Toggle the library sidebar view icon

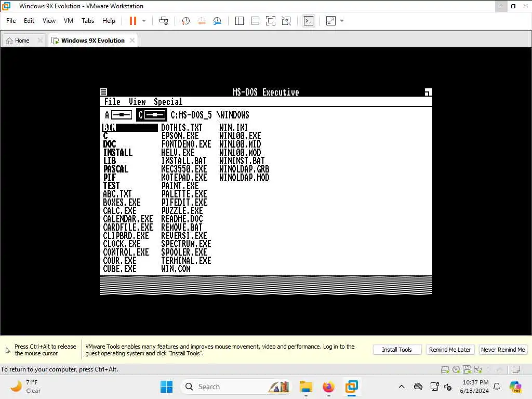[x=239, y=21]
